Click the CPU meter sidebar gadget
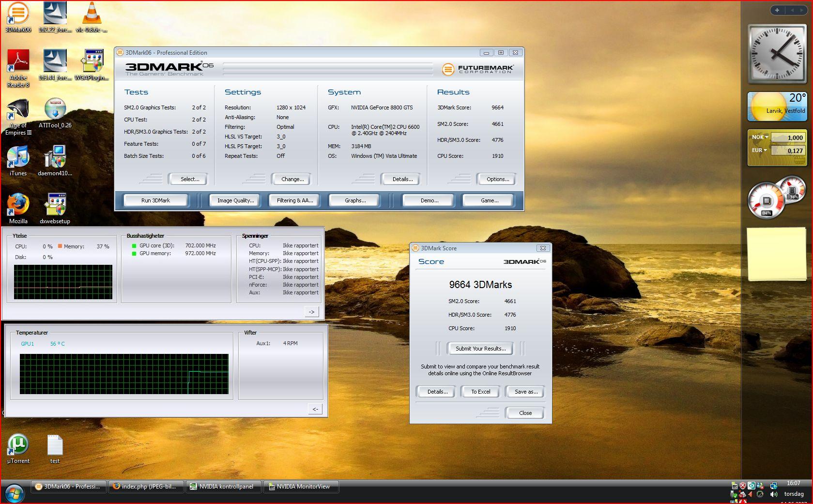Image resolution: width=813 pixels, height=504 pixels. coord(776,198)
